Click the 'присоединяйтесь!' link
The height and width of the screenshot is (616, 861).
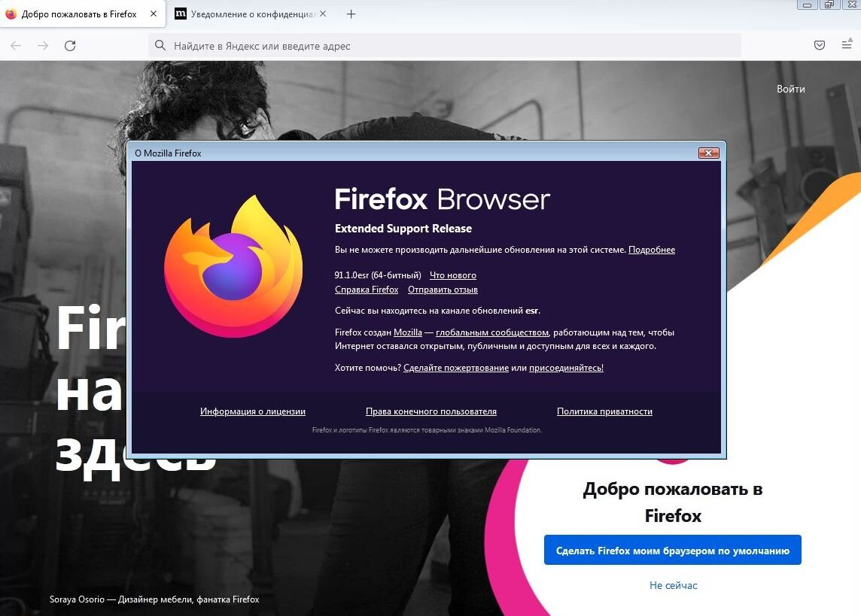[566, 368]
